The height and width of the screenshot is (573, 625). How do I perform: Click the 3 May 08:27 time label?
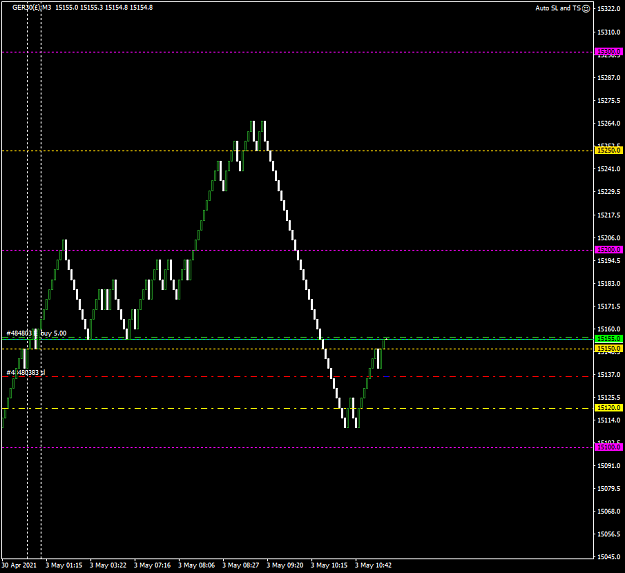pyautogui.click(x=241, y=565)
